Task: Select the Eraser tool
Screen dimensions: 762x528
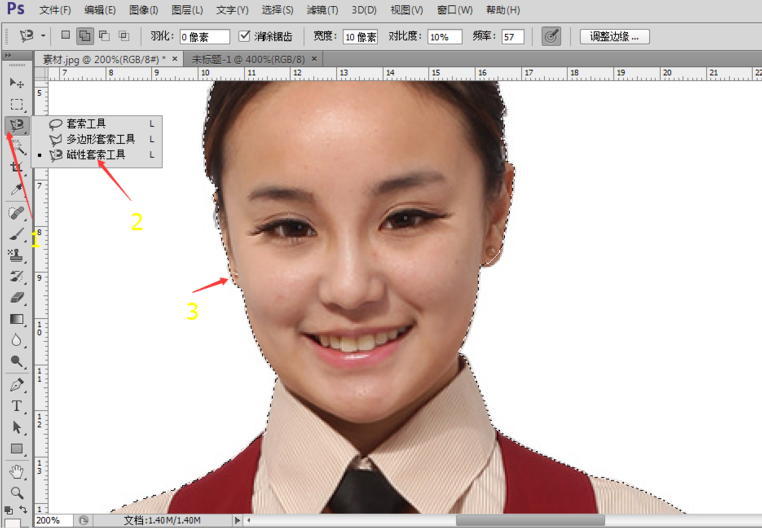Action: [x=17, y=298]
